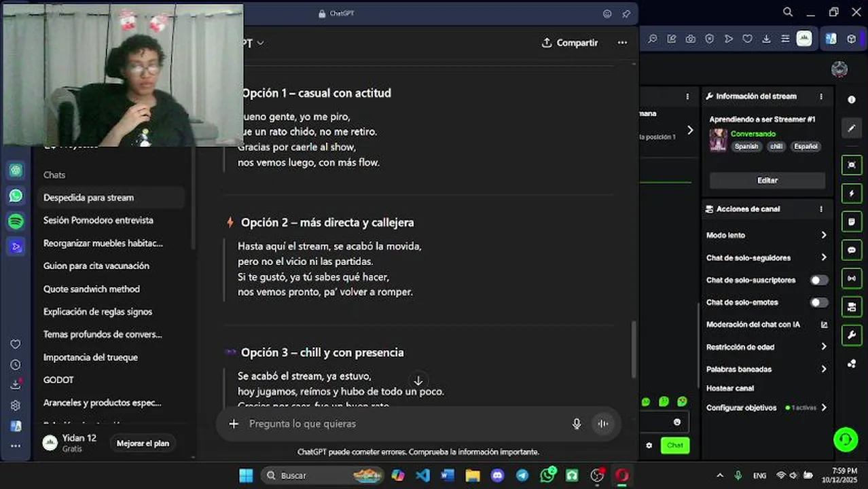Image resolution: width=868 pixels, height=489 pixels.
Task: Open Discord from taskbar
Action: tap(497, 475)
